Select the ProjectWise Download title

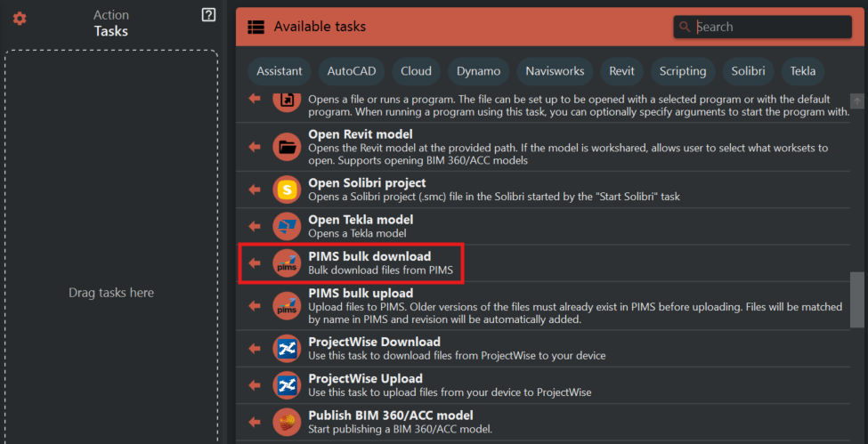pyautogui.click(x=374, y=343)
